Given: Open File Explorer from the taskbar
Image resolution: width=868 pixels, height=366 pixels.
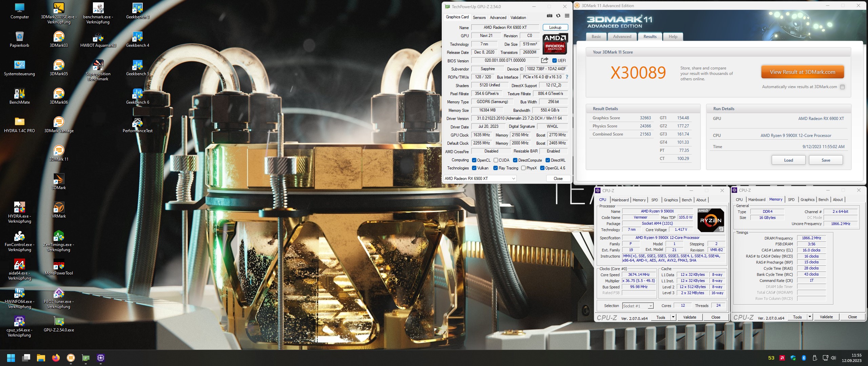Looking at the screenshot, I should [x=41, y=358].
